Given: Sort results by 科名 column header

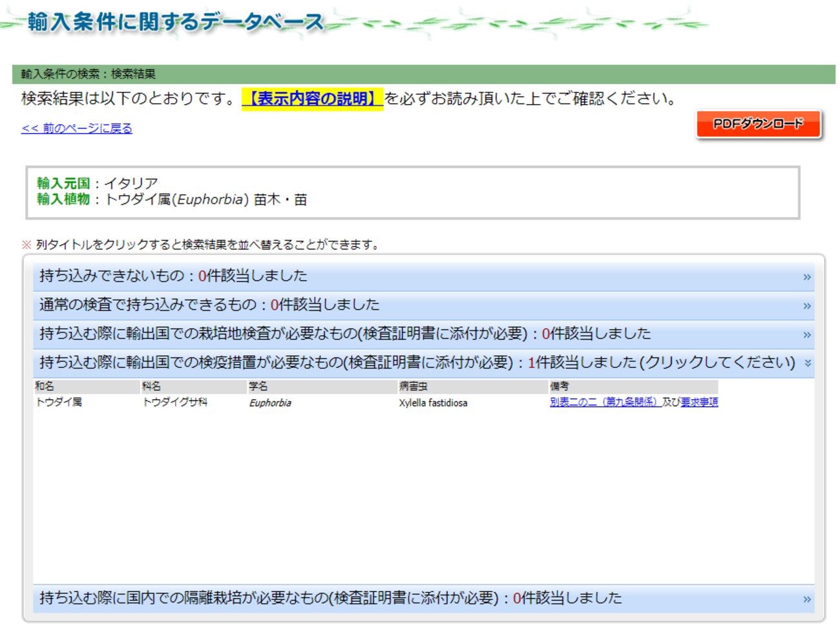Looking at the screenshot, I should (194, 386).
